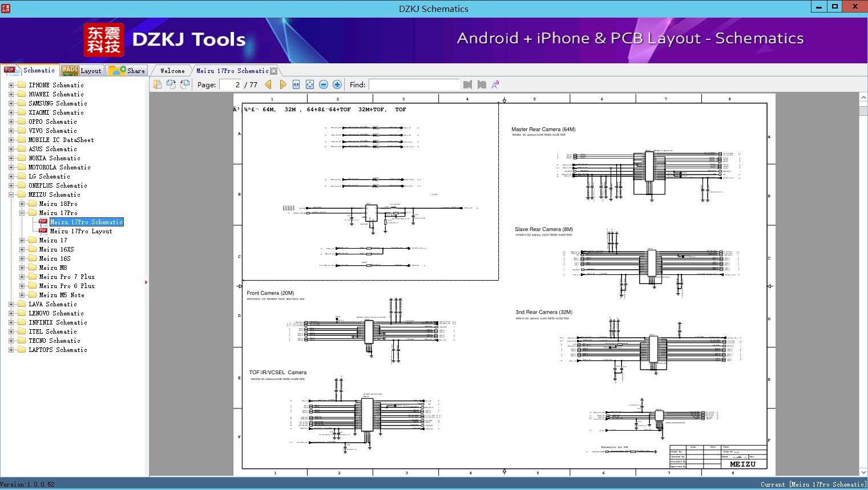Click the XIAOMI Schematic folder icon
The height and width of the screenshot is (490, 868).
click(22, 112)
